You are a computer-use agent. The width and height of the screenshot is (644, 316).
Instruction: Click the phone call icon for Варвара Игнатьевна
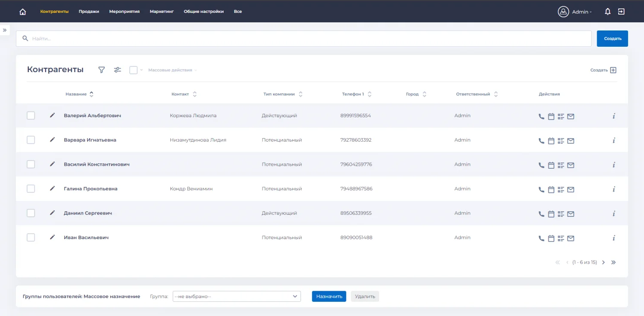click(x=541, y=140)
